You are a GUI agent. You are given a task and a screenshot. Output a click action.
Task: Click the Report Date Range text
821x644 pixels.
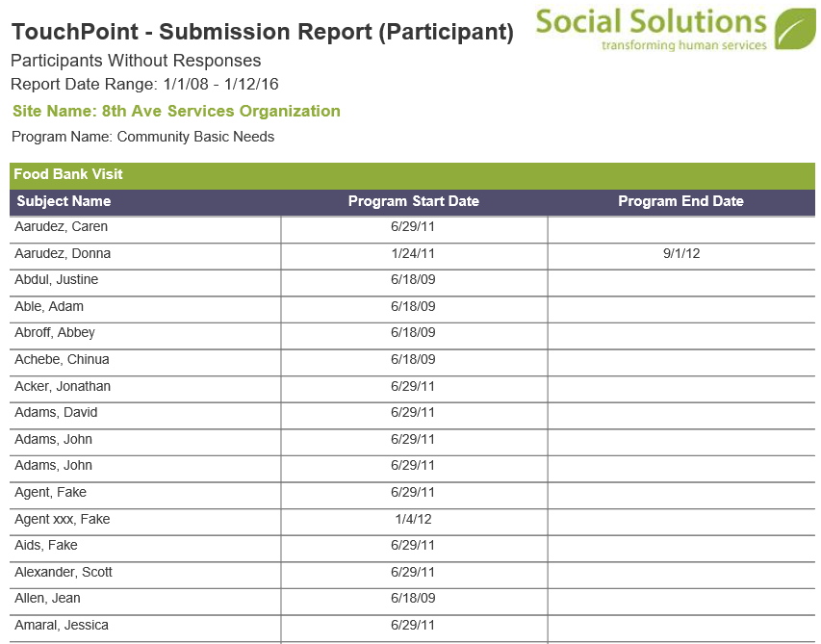point(144,85)
